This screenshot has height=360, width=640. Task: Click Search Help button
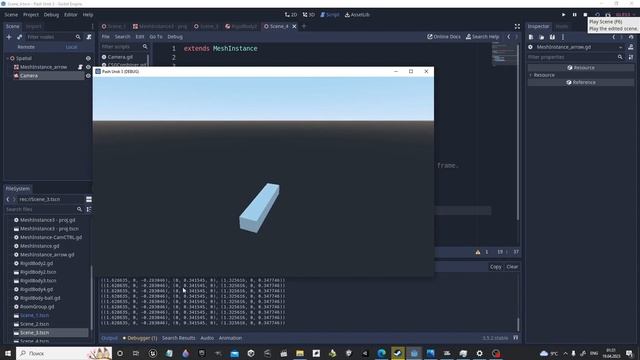click(482, 37)
